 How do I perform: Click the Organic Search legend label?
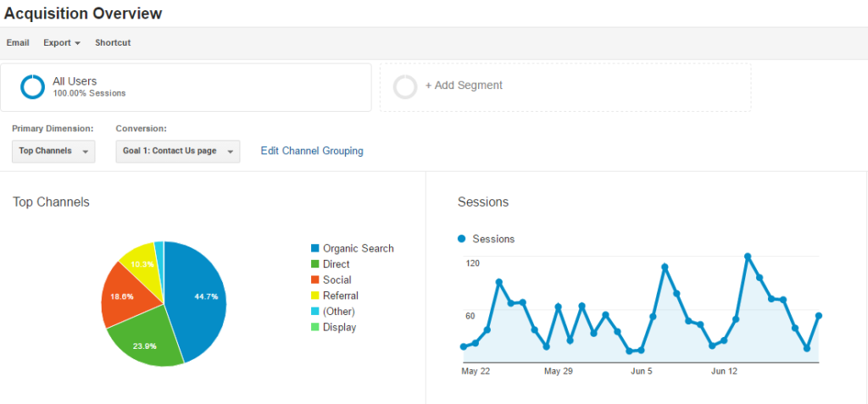coord(359,248)
